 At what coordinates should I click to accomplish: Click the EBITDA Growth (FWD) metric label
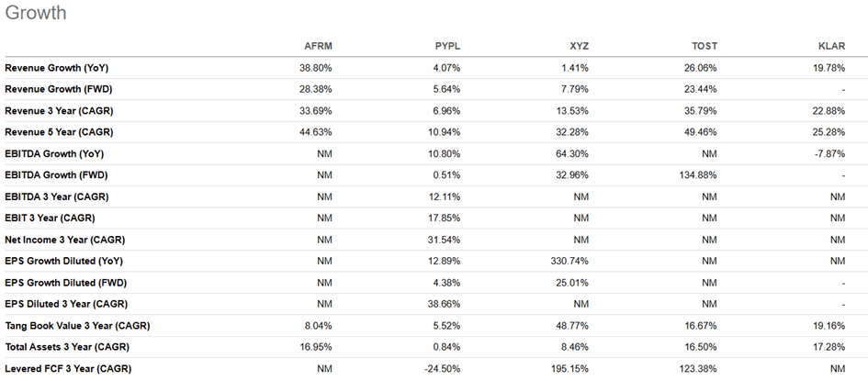[56, 175]
